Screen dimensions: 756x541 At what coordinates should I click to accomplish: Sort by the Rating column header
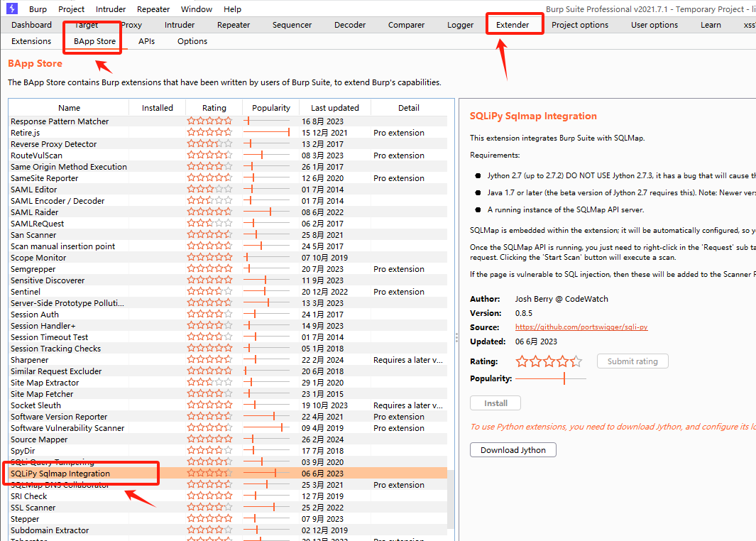[214, 108]
